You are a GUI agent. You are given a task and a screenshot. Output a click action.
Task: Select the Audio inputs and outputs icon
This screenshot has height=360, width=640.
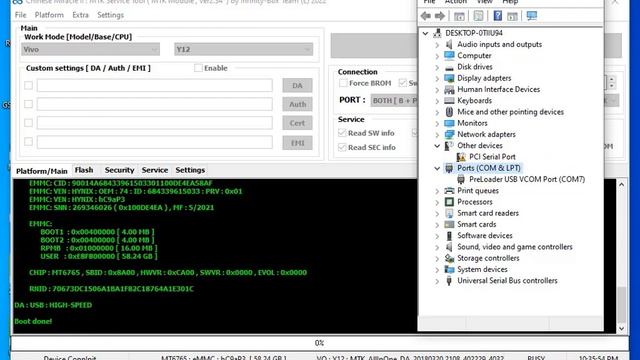449,44
